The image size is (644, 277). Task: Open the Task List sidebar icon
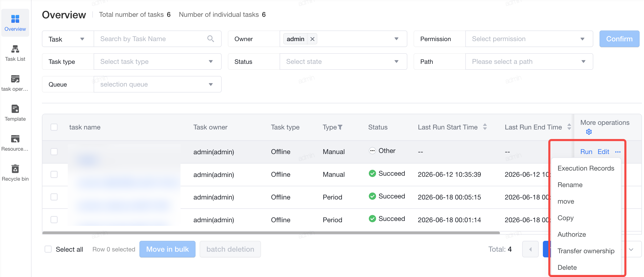(x=15, y=49)
